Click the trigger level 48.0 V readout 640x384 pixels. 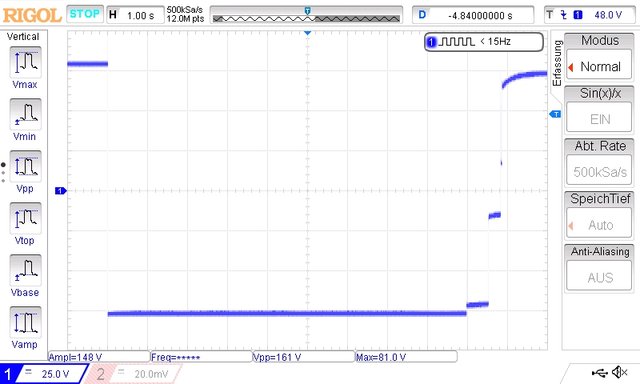coord(608,15)
